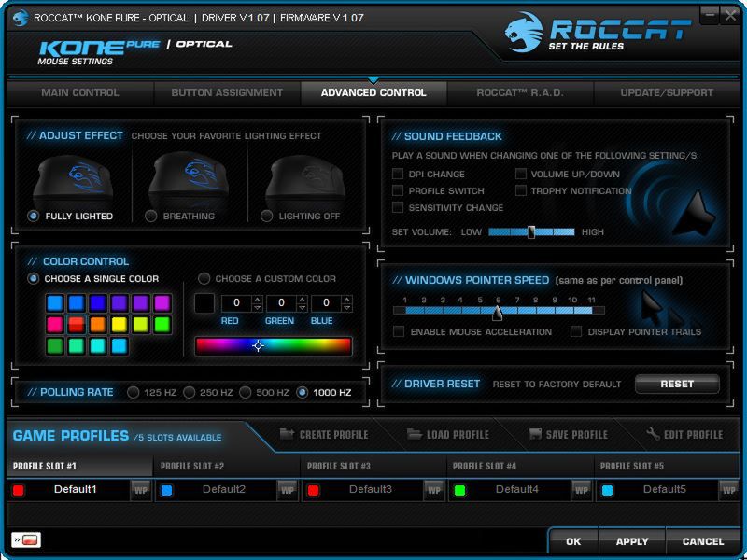The height and width of the screenshot is (560, 747).
Task: Select the Default3 profile name
Action: [x=370, y=489]
